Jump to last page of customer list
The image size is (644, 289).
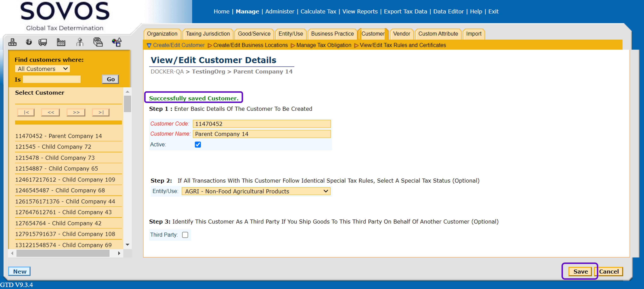100,113
